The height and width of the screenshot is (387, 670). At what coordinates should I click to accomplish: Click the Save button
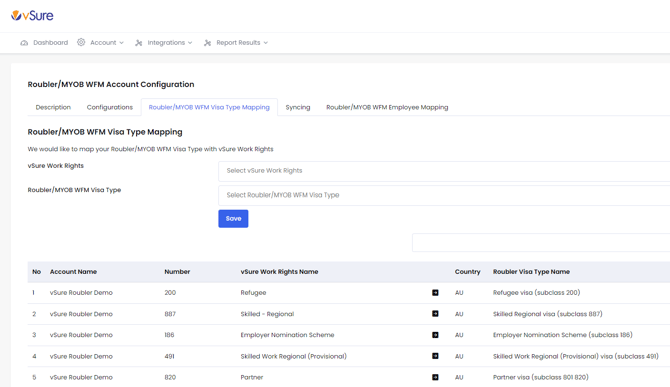[x=233, y=219]
